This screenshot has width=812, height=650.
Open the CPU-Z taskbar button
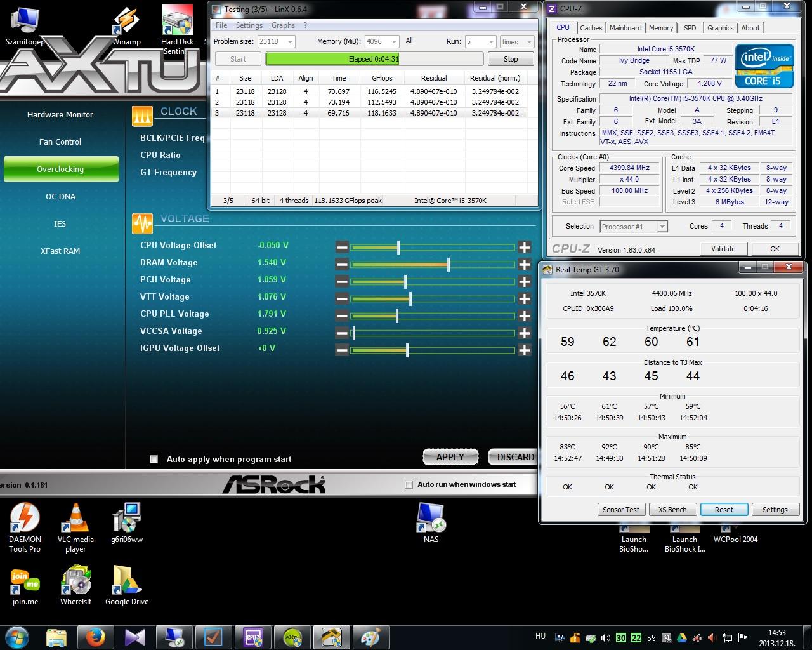coord(253,637)
